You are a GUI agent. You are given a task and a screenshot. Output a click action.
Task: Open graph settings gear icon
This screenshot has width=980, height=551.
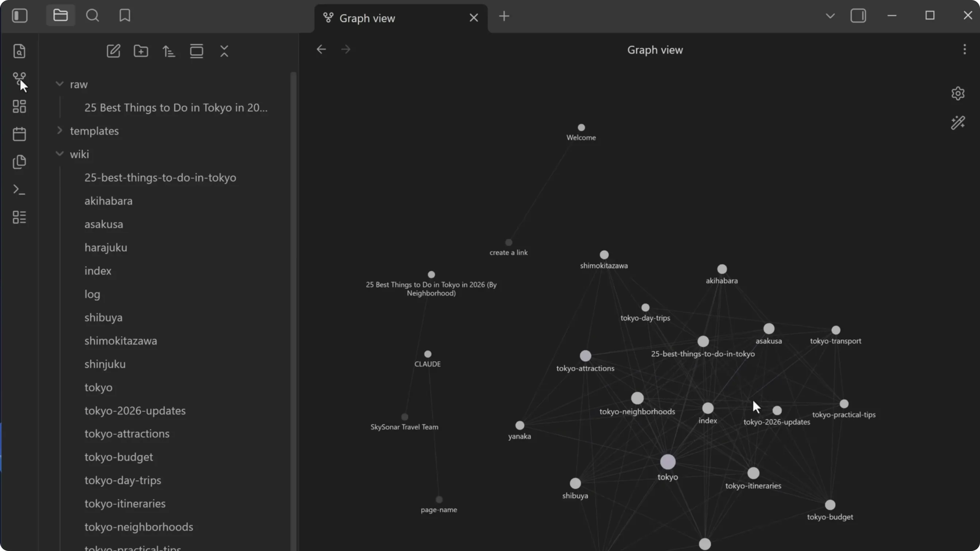click(x=958, y=94)
